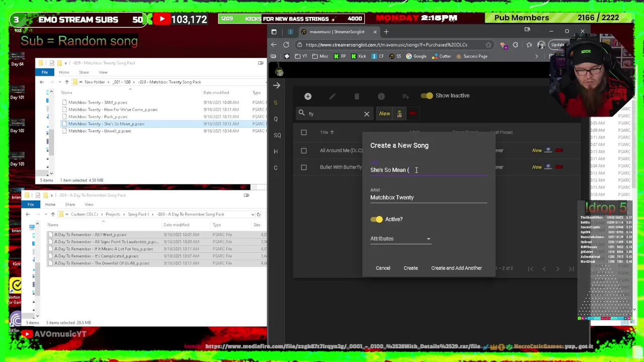The width and height of the screenshot is (644, 362).
Task: Click the song title field containing She's So Mean
Action: pos(429,170)
